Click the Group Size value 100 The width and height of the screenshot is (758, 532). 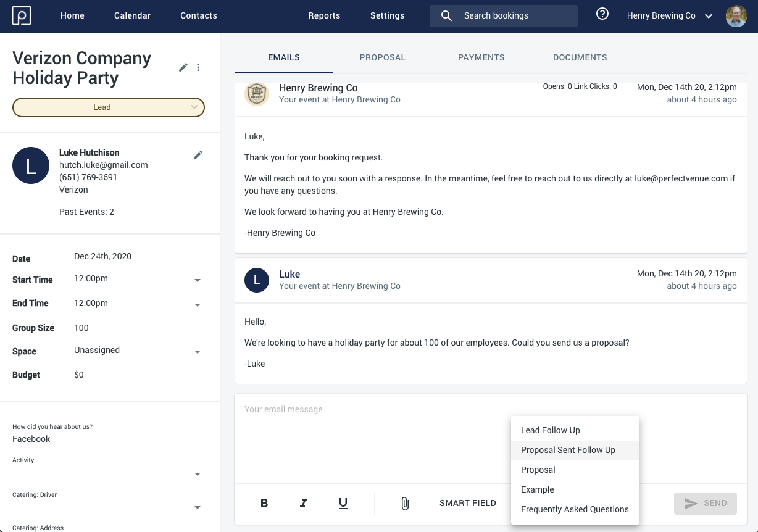81,328
